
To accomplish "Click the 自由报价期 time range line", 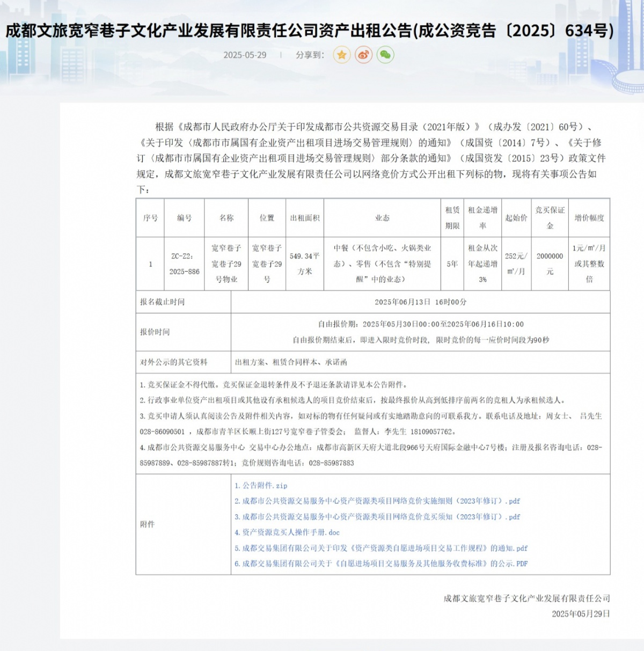I will pos(421,324).
